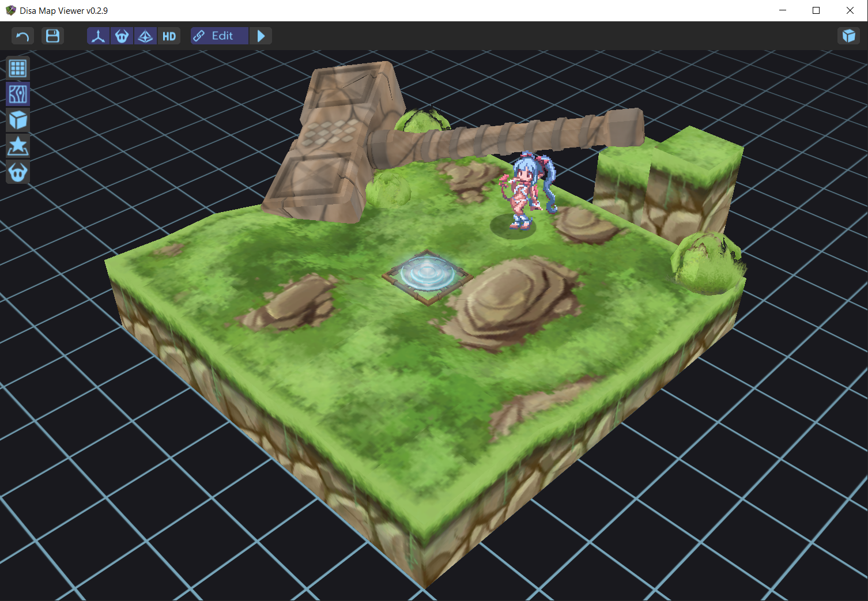Maximize the Disa Map Viewer window

[x=816, y=10]
